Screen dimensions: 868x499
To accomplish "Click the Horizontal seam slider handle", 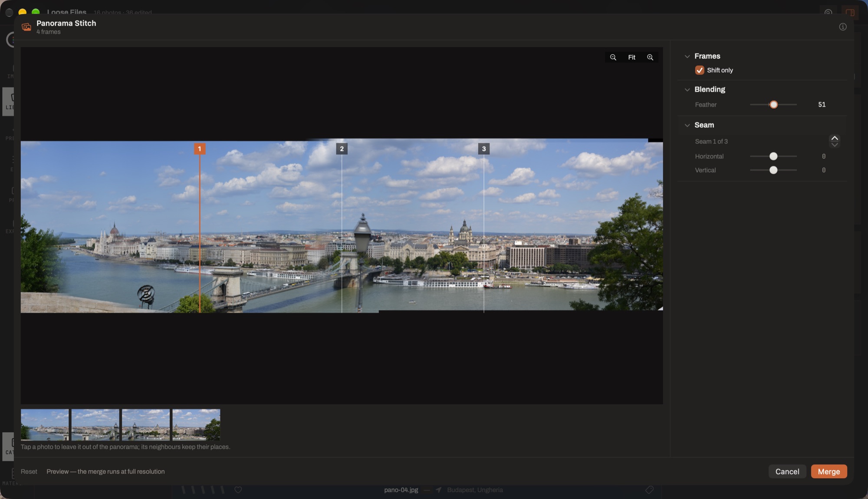I will click(x=773, y=156).
